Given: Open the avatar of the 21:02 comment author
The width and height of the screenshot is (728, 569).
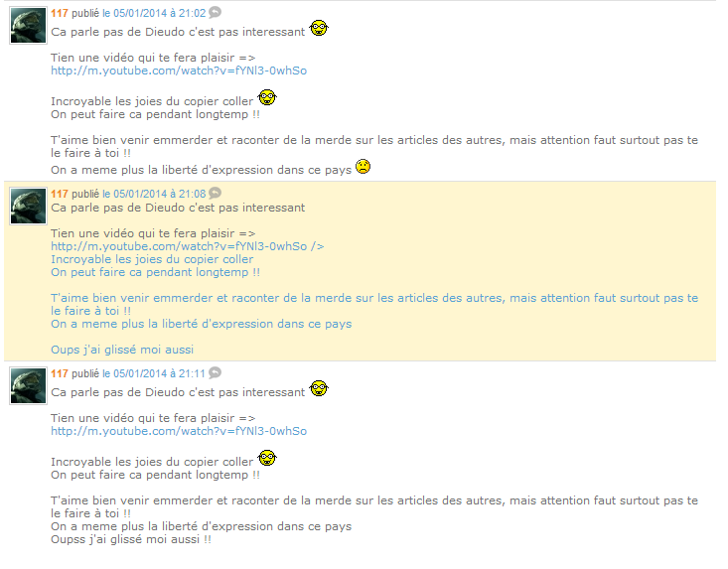Looking at the screenshot, I should tap(29, 26).
